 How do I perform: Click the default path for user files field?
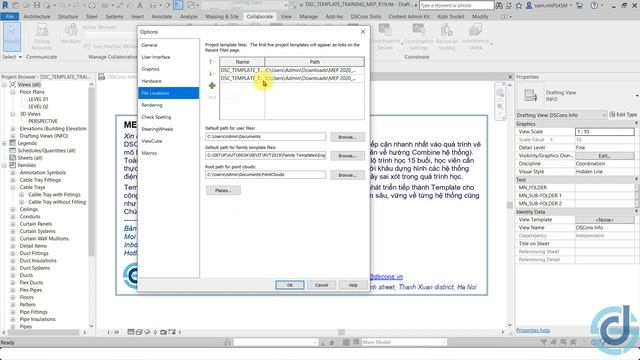[x=266, y=137]
